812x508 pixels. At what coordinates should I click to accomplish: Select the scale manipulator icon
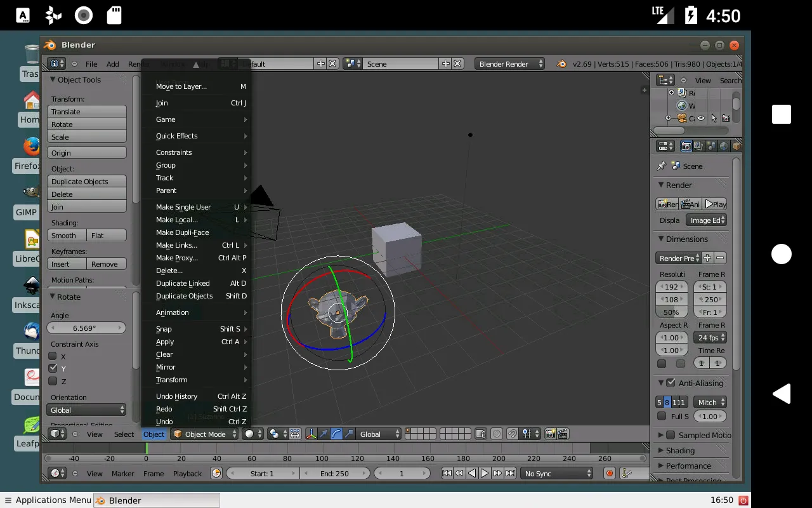(x=348, y=434)
